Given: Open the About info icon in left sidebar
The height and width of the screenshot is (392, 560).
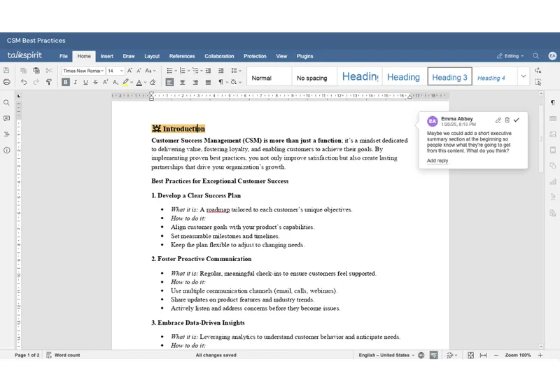Looking at the screenshot, I should click(6, 150).
